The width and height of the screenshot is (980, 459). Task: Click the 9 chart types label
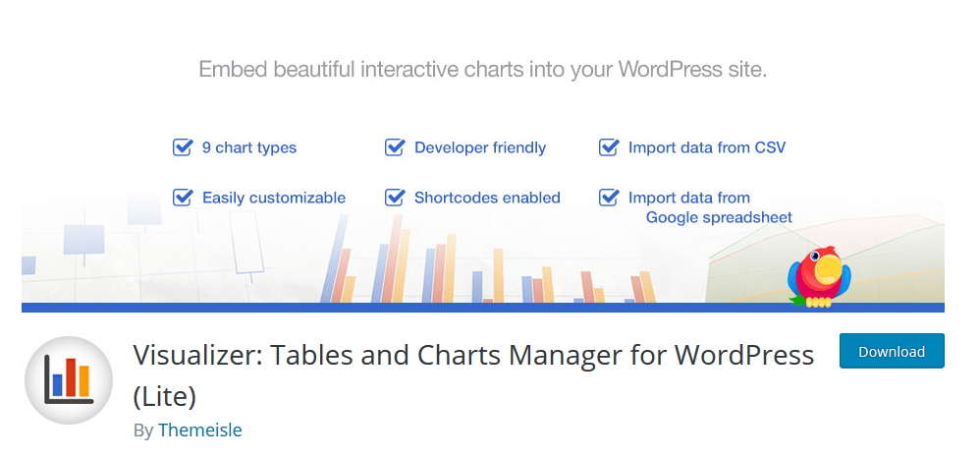249,147
